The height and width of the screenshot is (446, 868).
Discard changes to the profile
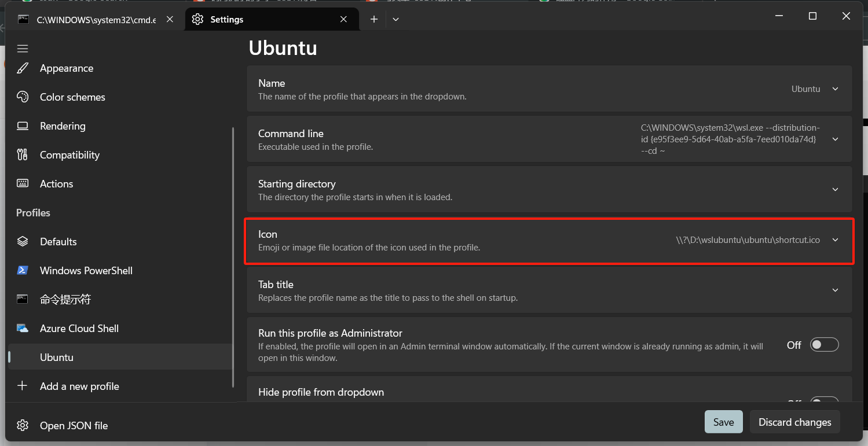794,422
